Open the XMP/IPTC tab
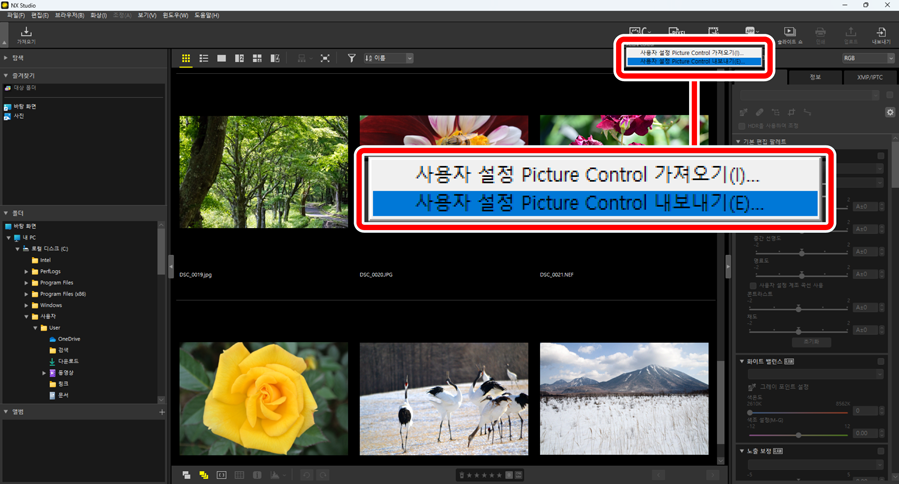899x484 pixels. 869,76
